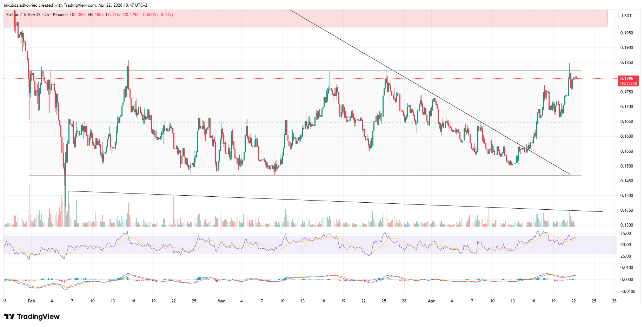Click the 0.1750 price axis label
644x327 pixels.
click(x=627, y=92)
